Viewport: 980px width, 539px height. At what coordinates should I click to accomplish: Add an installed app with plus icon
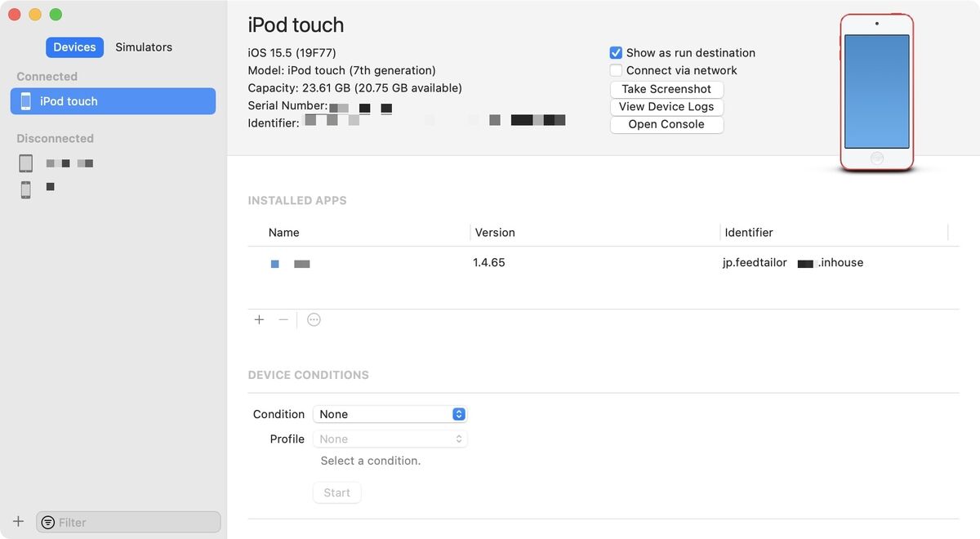(x=259, y=319)
